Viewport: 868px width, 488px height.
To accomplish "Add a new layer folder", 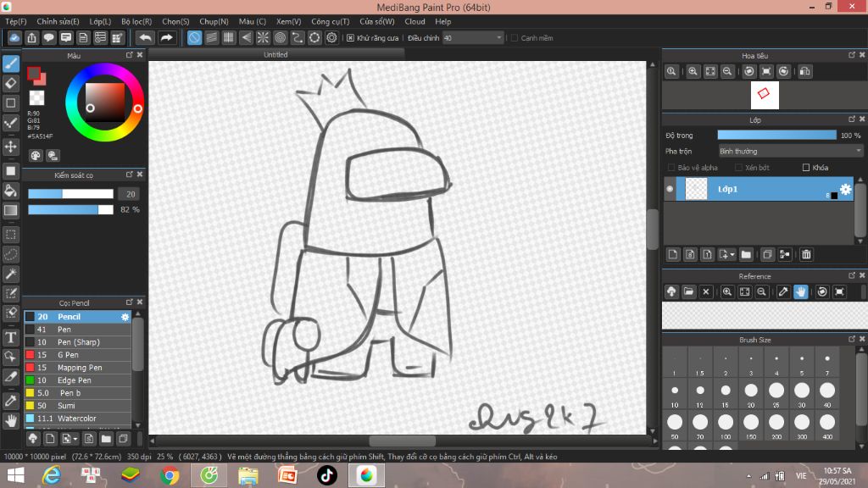I will tap(746, 254).
